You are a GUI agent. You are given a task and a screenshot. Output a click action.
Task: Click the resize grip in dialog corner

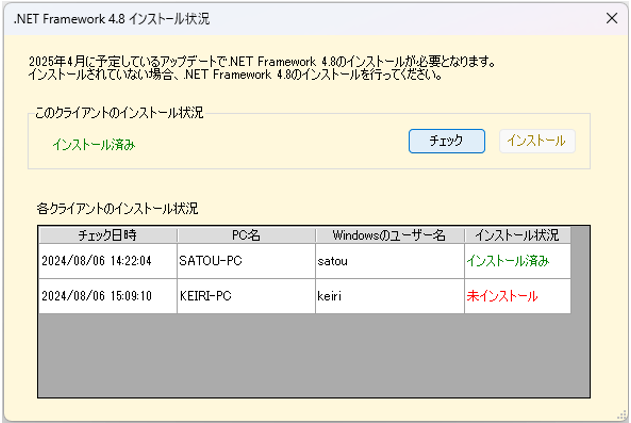pos(622,416)
